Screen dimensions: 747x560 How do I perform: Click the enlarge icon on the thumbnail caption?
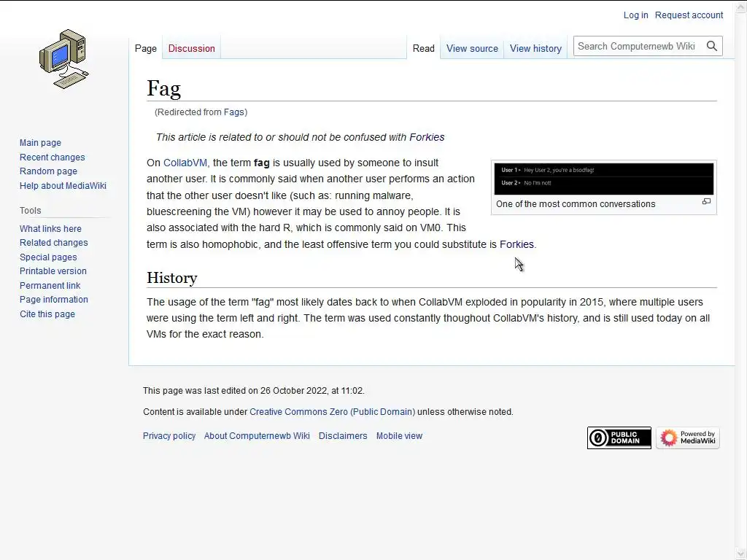click(706, 202)
